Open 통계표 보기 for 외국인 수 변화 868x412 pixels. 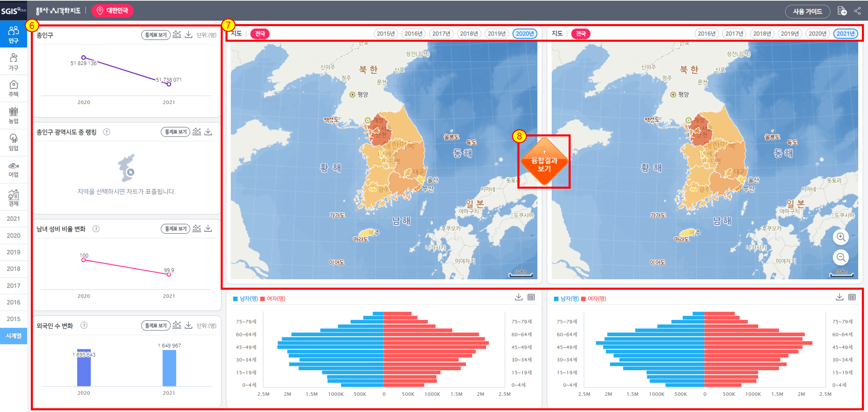[x=156, y=325]
